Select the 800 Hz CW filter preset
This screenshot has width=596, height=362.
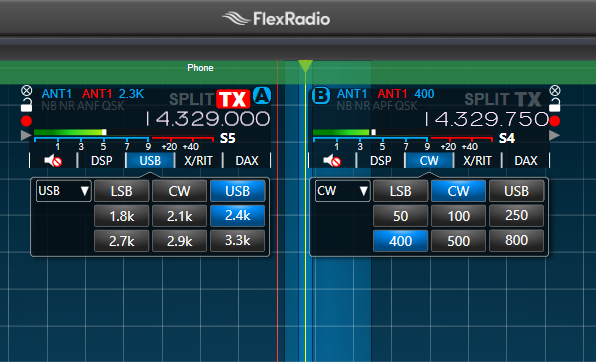coord(517,241)
